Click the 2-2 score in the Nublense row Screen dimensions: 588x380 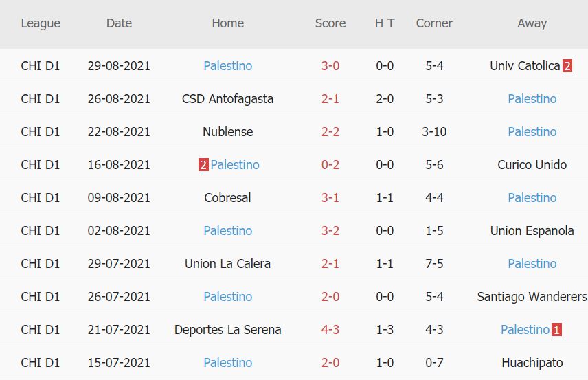pyautogui.click(x=330, y=132)
